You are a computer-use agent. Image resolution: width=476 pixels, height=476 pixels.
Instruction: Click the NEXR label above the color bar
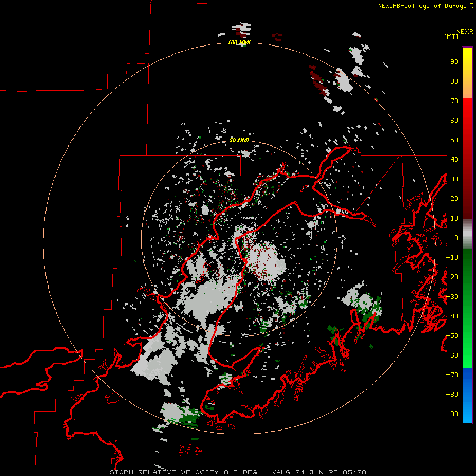point(465,32)
